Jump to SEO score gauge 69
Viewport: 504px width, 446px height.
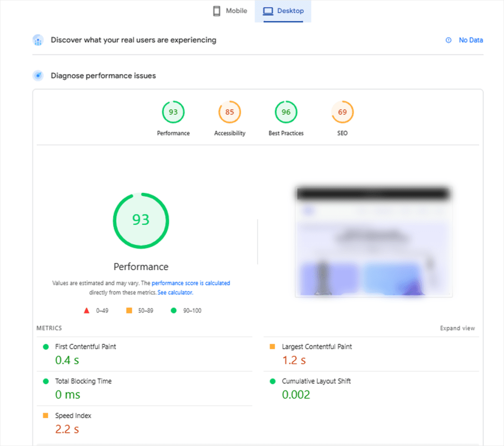343,112
